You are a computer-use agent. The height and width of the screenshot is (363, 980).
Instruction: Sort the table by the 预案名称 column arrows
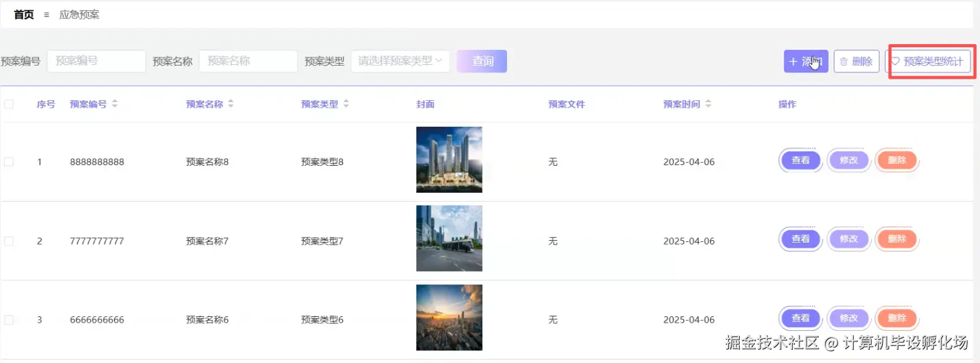[x=231, y=103]
